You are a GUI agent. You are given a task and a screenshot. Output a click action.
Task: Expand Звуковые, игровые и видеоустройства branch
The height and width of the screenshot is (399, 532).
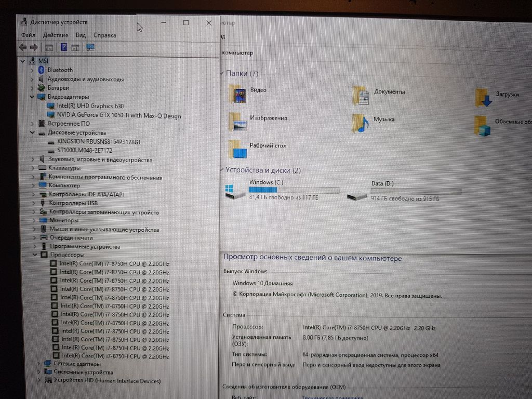[33, 159]
